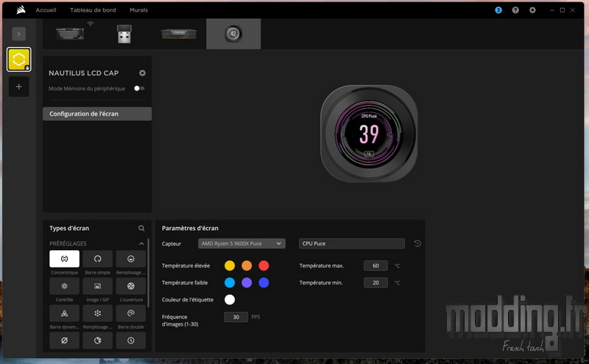Open the Capteur sensor dropdown
Image resolution: width=589 pixels, height=364 pixels.
click(241, 243)
